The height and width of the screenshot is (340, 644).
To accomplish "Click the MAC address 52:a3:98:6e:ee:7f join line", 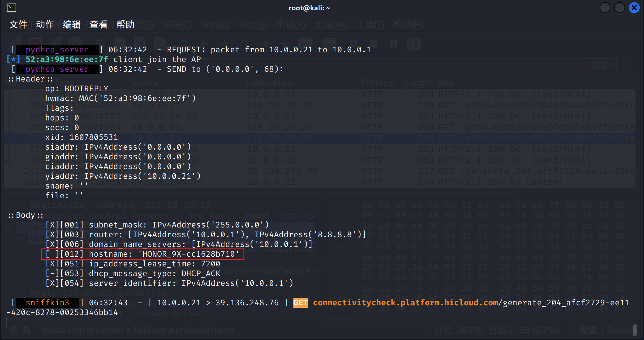I will (x=104, y=59).
